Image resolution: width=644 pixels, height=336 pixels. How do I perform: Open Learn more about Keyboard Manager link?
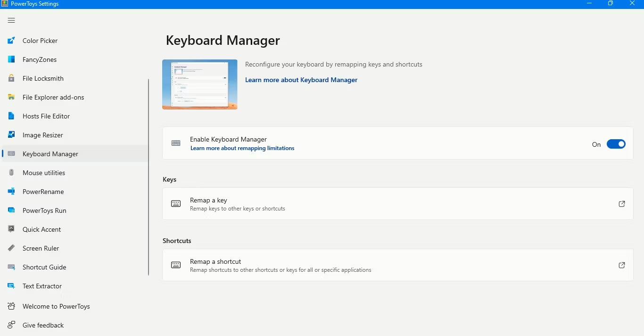pos(301,80)
